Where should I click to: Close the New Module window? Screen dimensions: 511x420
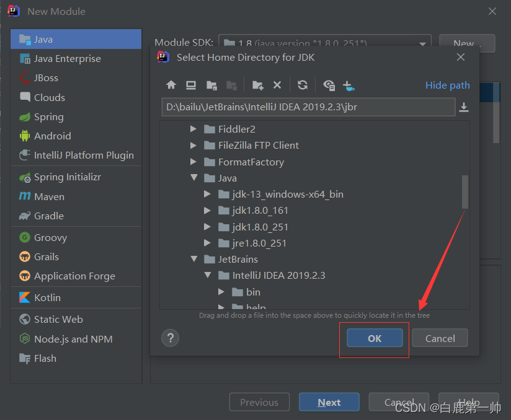click(x=492, y=11)
